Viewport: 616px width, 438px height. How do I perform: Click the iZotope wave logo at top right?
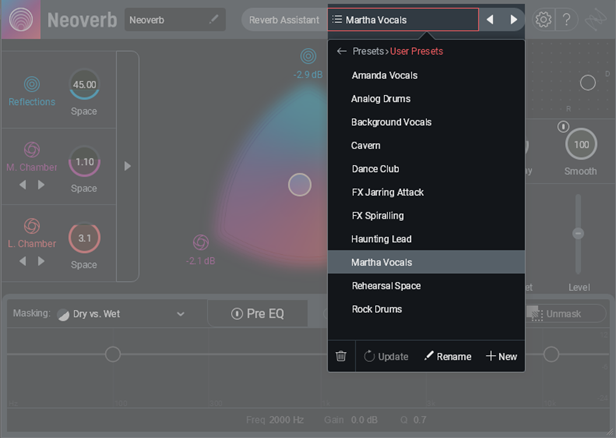point(596,20)
